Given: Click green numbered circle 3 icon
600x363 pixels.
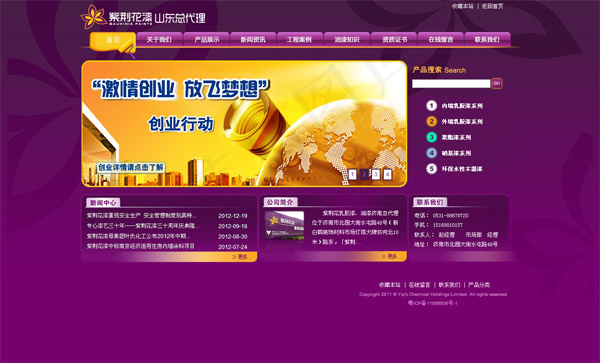Looking at the screenshot, I should [431, 137].
